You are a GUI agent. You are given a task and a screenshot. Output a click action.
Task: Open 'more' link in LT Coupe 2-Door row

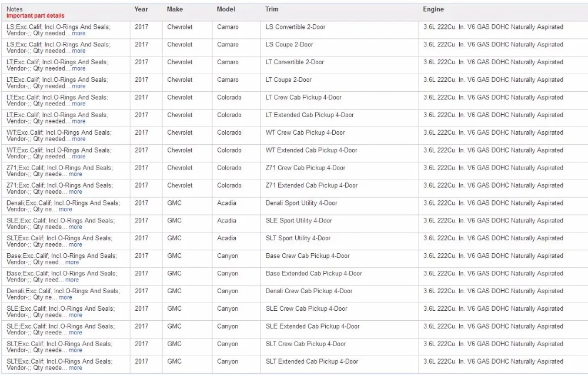tap(79, 87)
